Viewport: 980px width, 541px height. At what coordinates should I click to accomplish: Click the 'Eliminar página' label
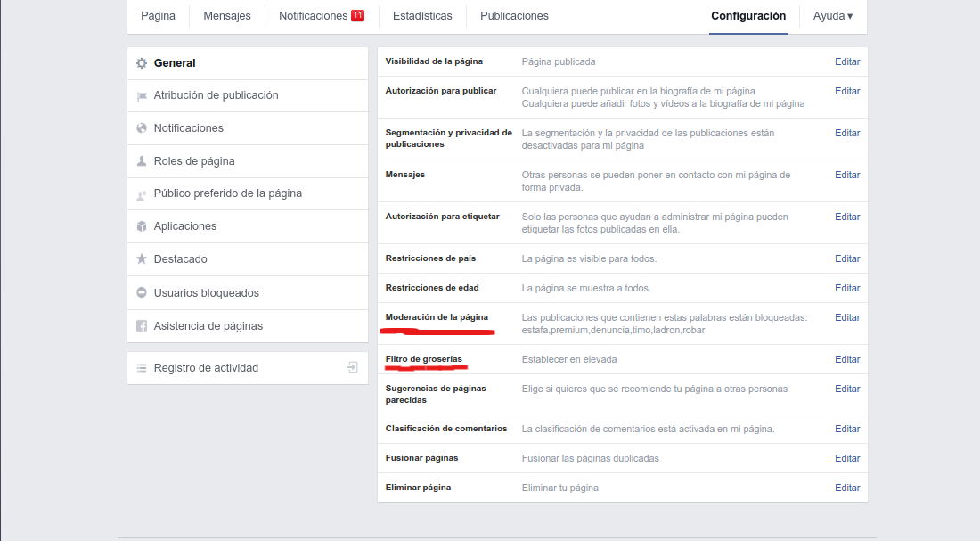(418, 488)
